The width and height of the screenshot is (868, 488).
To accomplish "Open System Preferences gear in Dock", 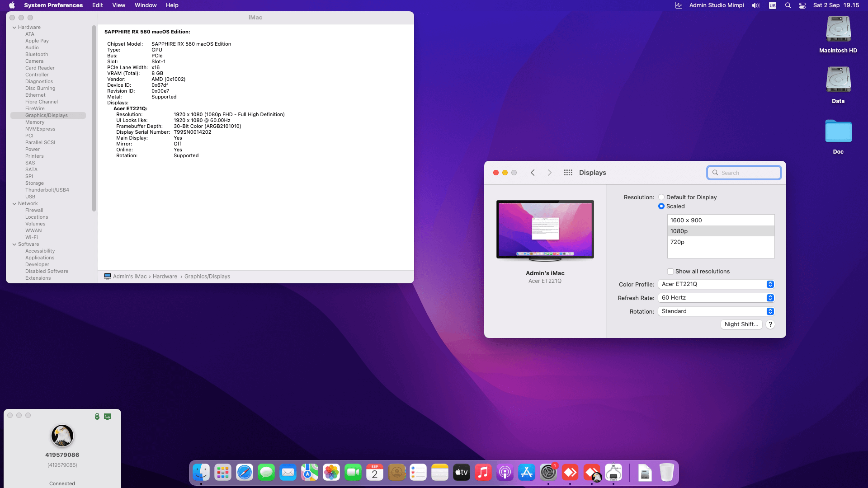I will (x=548, y=473).
